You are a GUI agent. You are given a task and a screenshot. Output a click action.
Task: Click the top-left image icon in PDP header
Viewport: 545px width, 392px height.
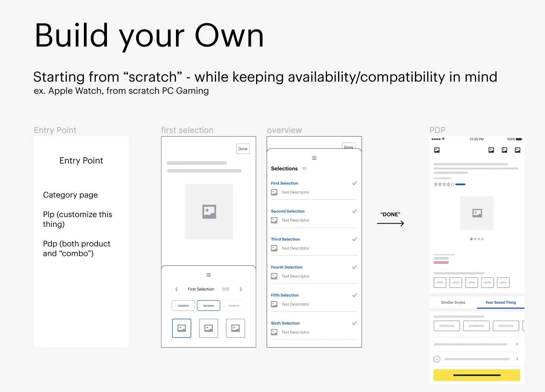[x=437, y=150]
